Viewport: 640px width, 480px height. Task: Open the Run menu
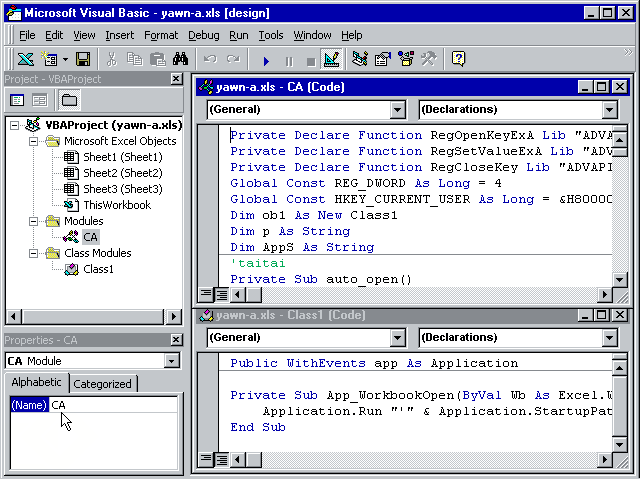click(238, 36)
